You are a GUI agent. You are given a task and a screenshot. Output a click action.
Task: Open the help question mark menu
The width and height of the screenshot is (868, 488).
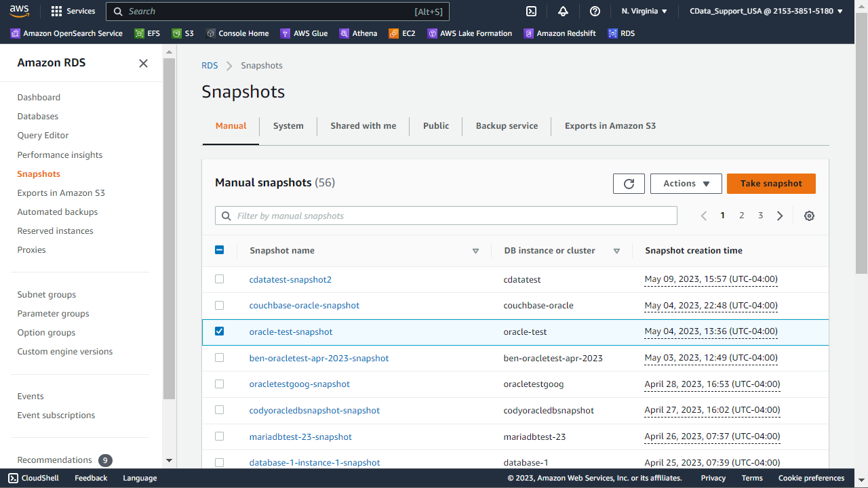[x=595, y=11]
